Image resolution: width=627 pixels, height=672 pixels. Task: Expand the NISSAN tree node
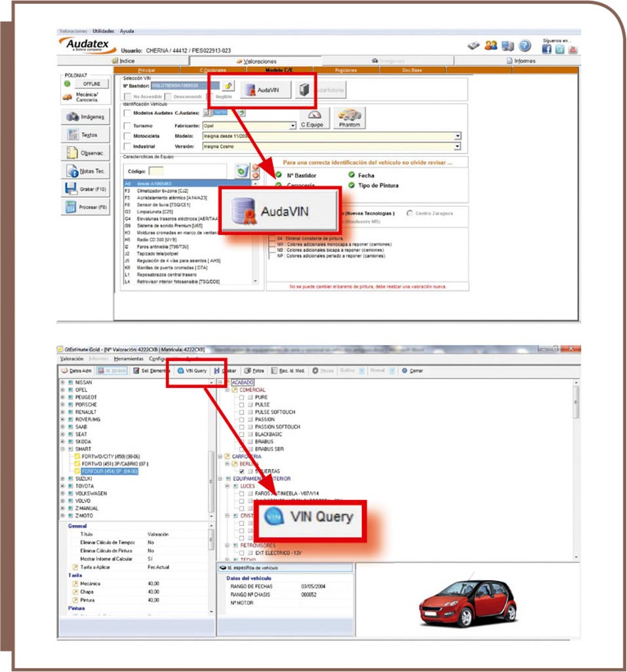[x=62, y=383]
